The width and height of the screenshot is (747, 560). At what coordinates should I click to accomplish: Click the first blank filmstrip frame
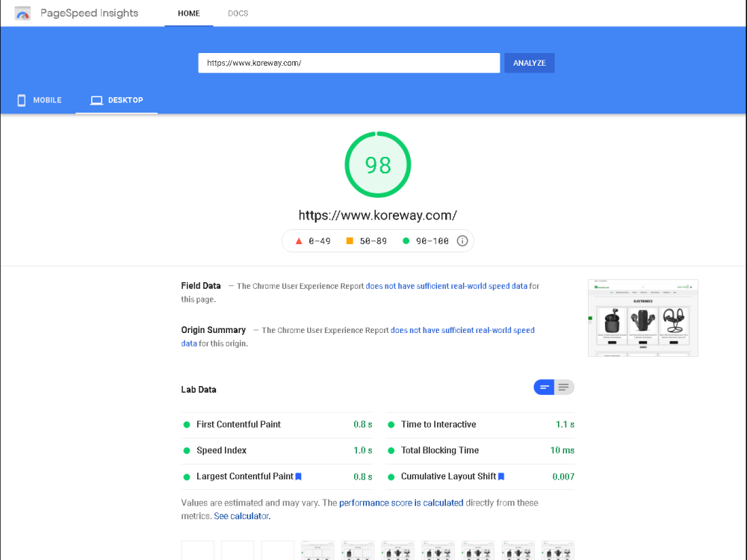pos(198,550)
